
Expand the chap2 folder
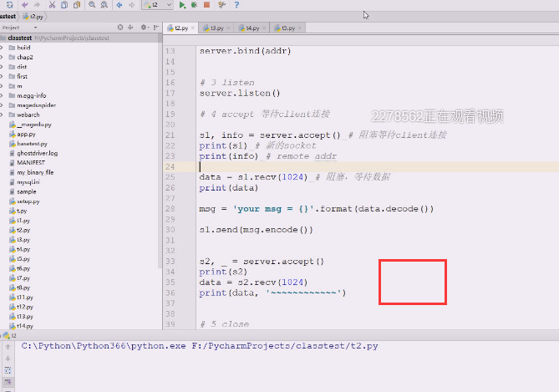click(2, 57)
